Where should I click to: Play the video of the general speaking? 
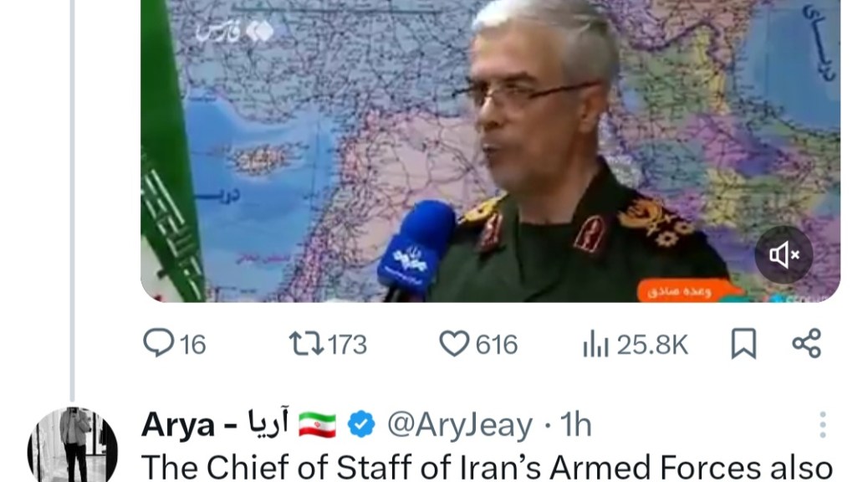pos(491,151)
